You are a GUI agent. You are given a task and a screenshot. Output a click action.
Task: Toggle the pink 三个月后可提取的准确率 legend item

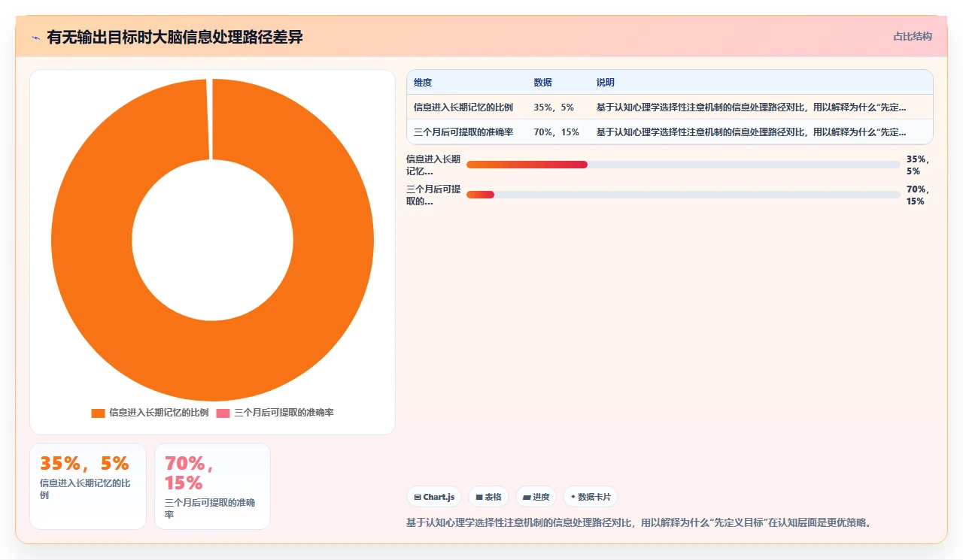[x=275, y=413]
